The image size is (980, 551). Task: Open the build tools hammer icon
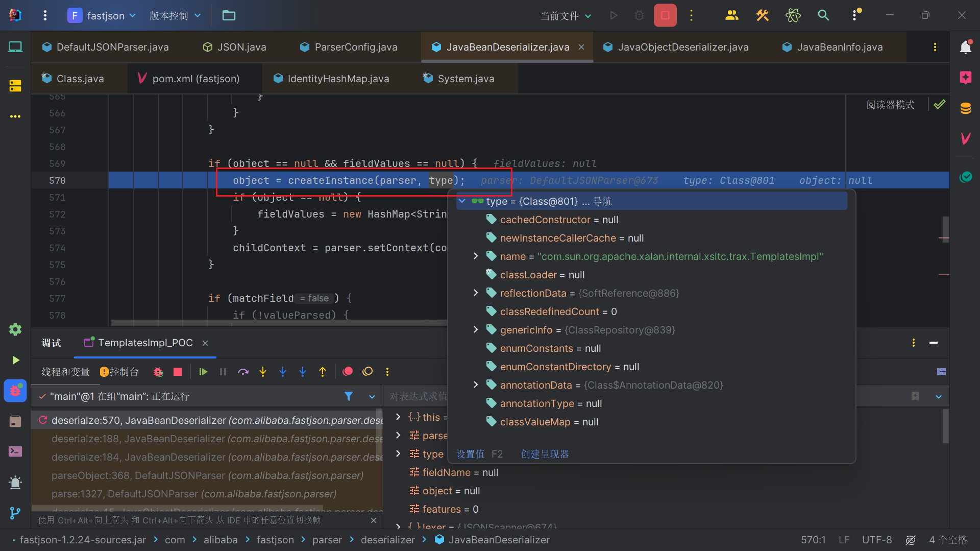[762, 16]
